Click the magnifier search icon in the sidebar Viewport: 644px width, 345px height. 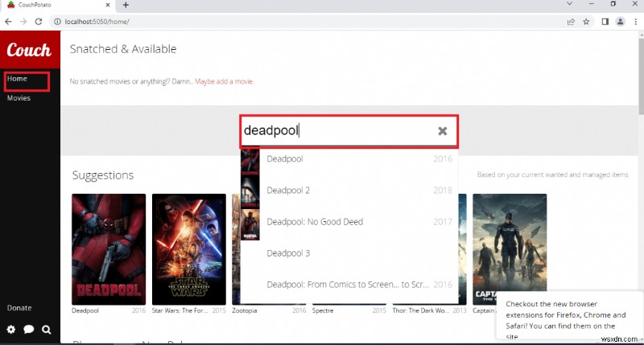click(47, 330)
